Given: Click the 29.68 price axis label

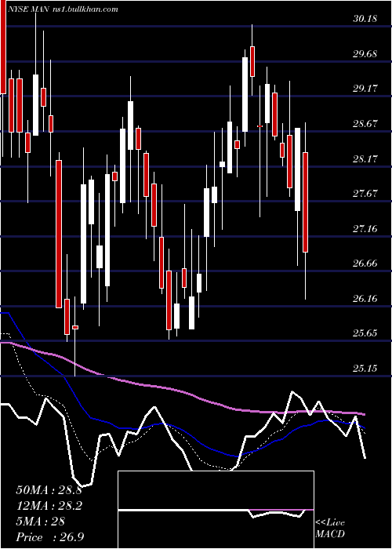Looking at the screenshot, I should (365, 54).
